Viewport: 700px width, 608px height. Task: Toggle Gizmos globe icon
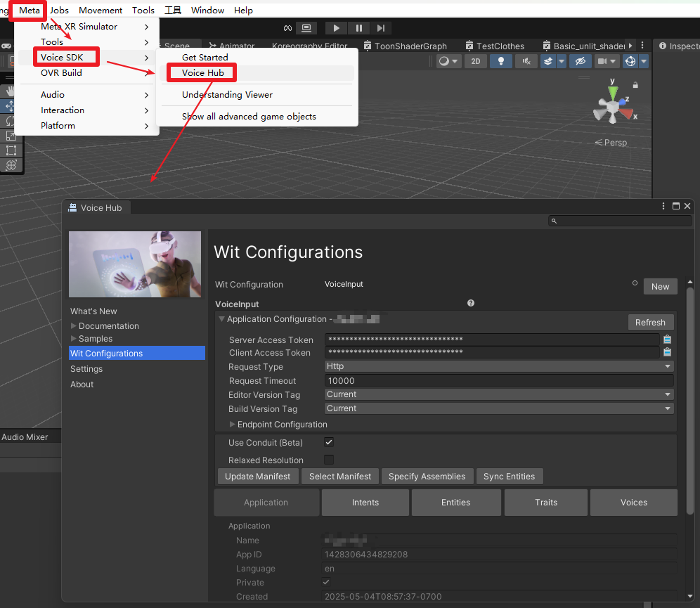630,61
